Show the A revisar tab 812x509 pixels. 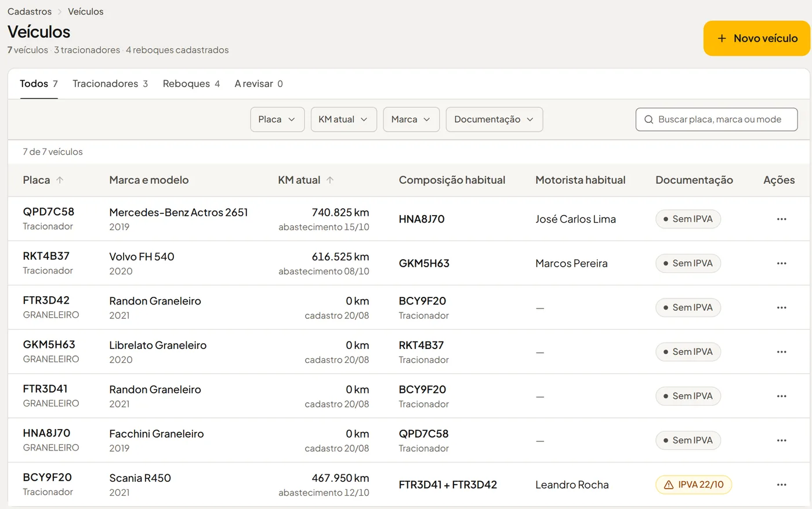click(x=259, y=83)
